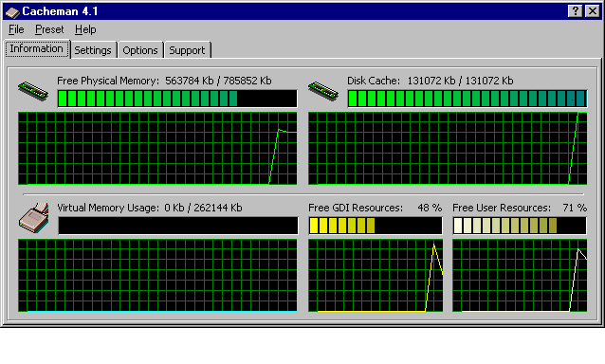Click the Free User Resources cream-colored bar
Viewport: 605px width, 364px height.
click(x=520, y=226)
